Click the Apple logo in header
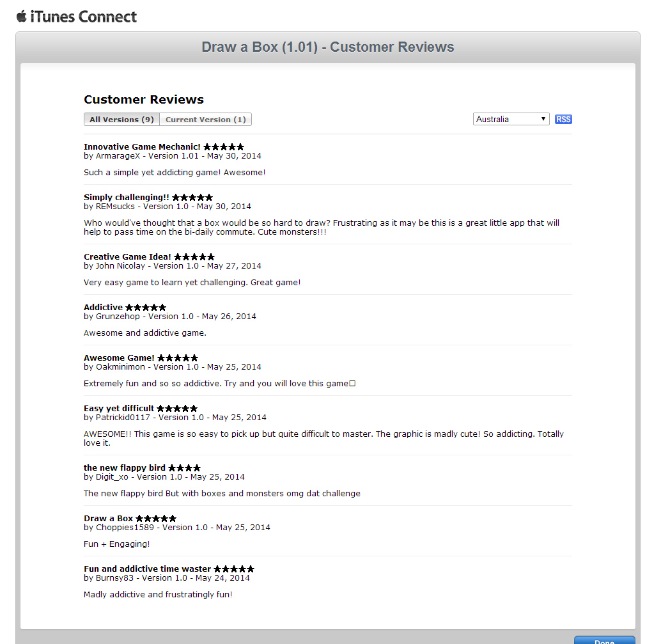The height and width of the screenshot is (644, 654). point(21,16)
